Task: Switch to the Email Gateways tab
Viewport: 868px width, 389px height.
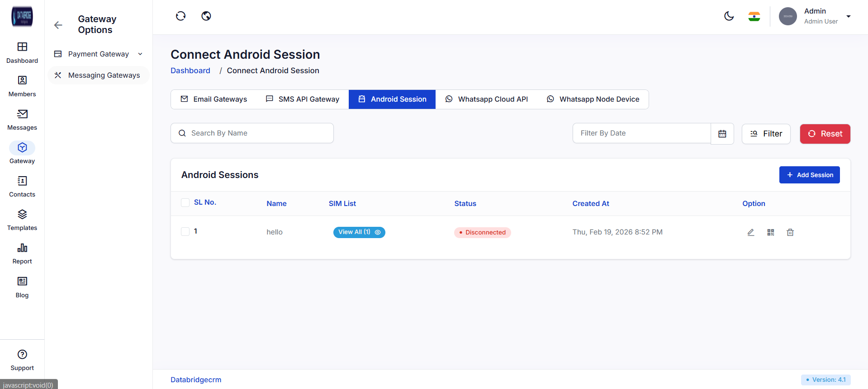Action: click(x=214, y=99)
